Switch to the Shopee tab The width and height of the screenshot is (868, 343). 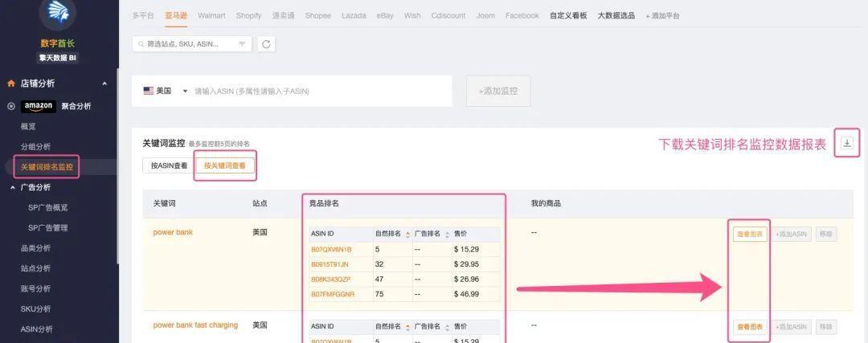[x=318, y=15]
